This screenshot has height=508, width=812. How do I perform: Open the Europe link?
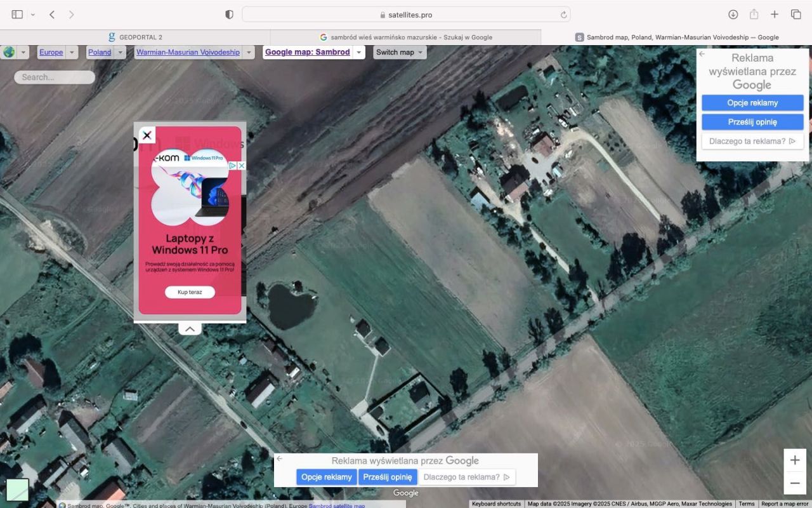point(51,52)
